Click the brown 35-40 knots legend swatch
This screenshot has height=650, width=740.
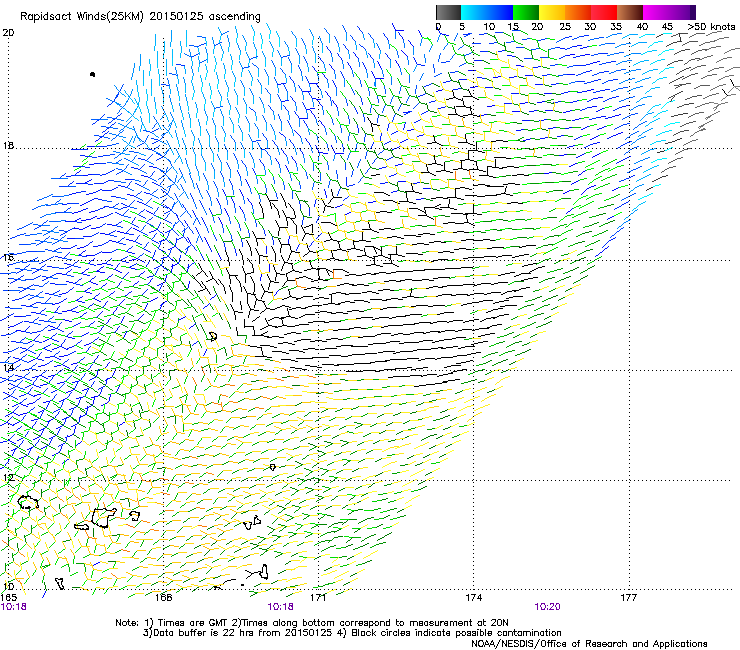(630, 12)
